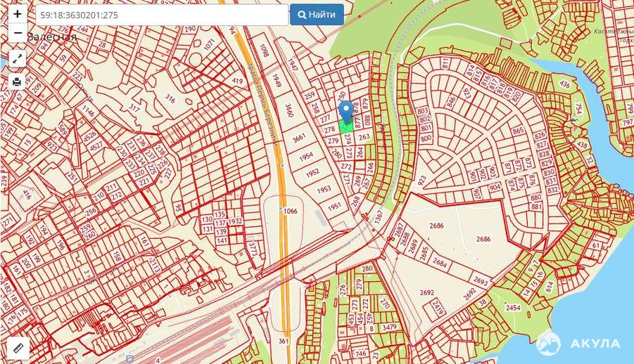Zoom out with the minus button

pos(18,33)
